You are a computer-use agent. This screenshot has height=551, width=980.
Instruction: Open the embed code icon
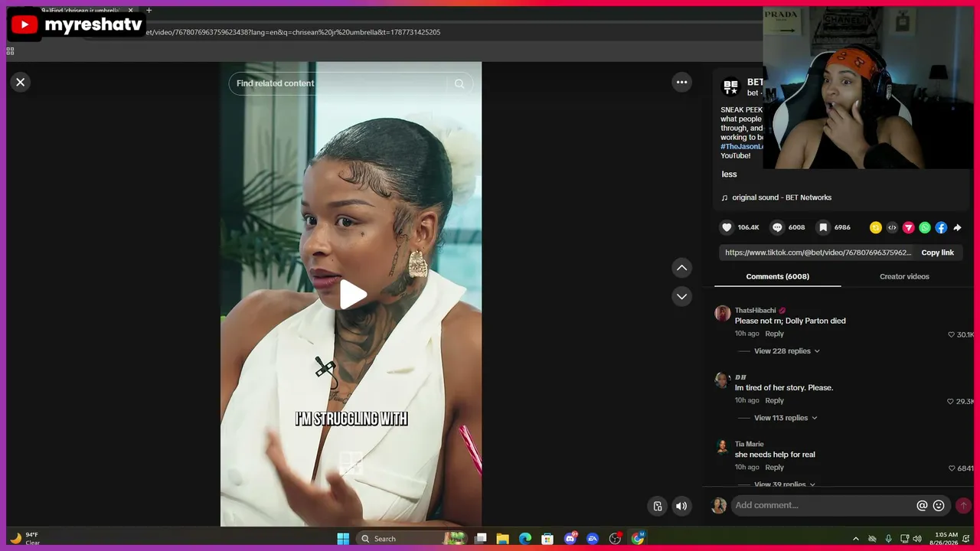tap(892, 227)
